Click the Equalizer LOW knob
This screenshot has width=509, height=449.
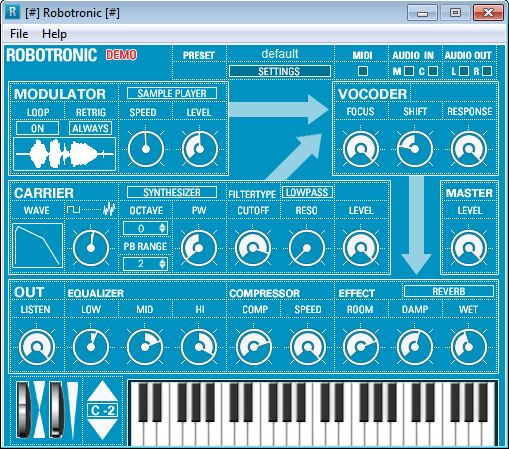[91, 347]
